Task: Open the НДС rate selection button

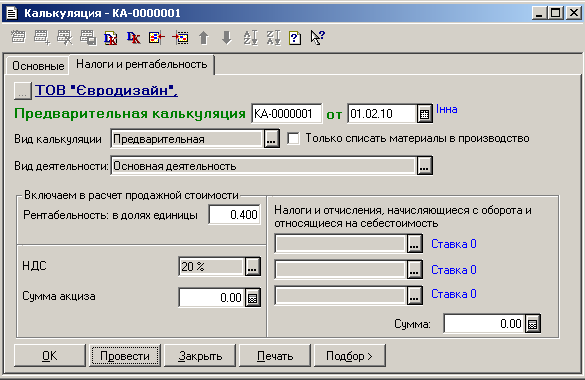Action: point(253,267)
